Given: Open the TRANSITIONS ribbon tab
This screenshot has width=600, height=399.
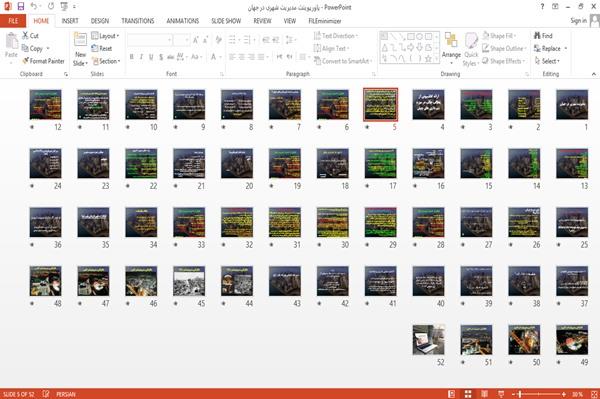Looking at the screenshot, I should point(138,21).
